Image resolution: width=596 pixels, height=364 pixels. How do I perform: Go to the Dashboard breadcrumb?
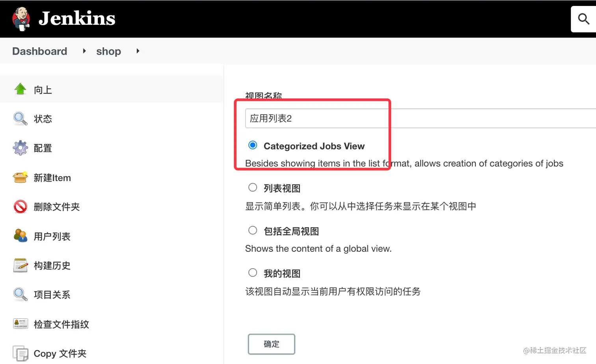40,51
